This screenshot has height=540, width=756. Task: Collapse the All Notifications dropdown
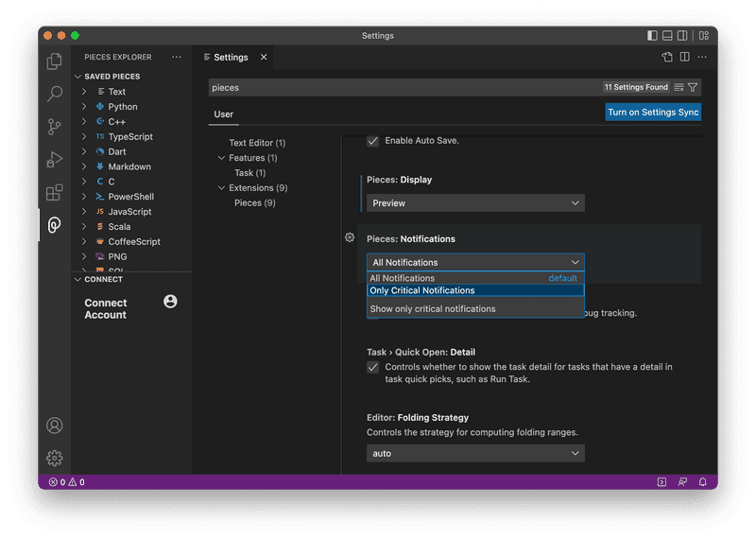coord(475,263)
